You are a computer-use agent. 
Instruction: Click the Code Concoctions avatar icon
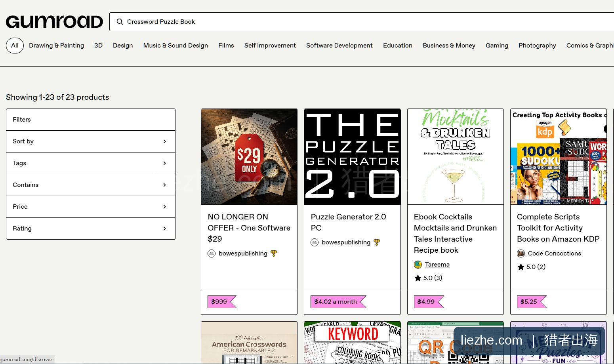coord(521,253)
